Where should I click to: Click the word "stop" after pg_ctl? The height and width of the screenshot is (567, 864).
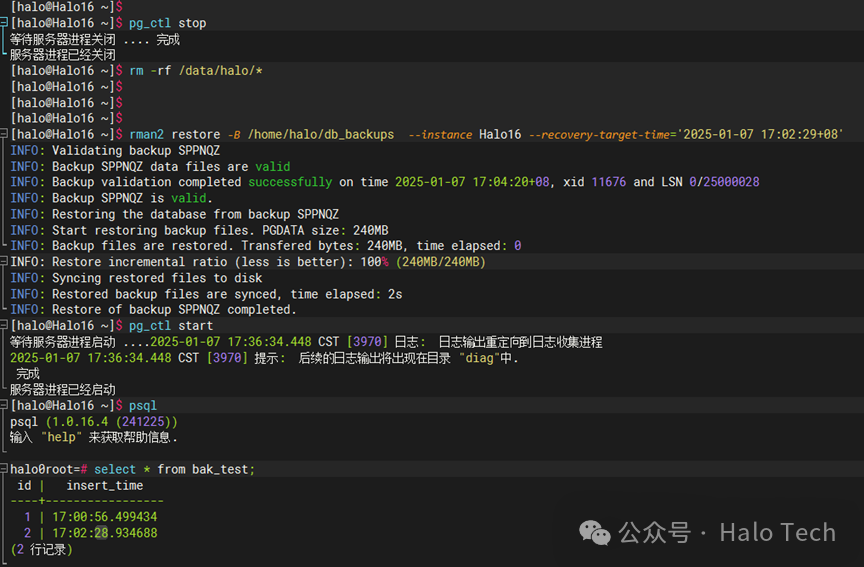pos(192,23)
